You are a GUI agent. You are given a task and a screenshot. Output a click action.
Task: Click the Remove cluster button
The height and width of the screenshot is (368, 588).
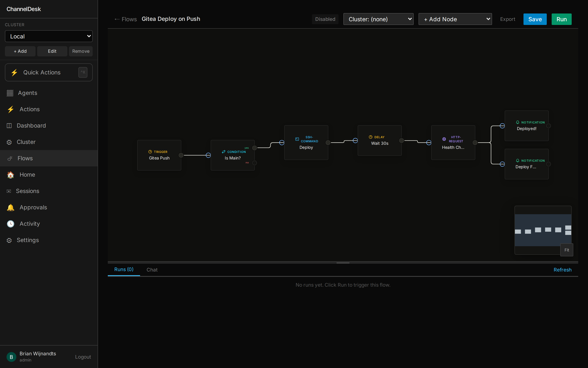81,51
